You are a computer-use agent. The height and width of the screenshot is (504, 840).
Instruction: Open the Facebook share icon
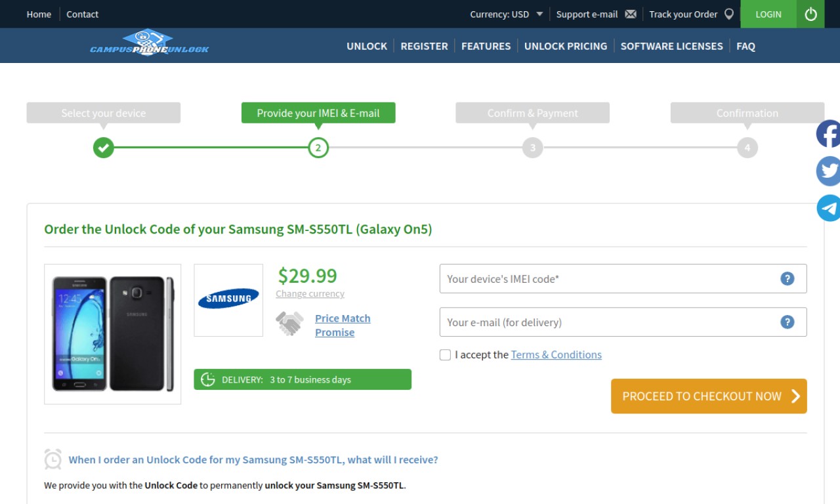tap(828, 134)
